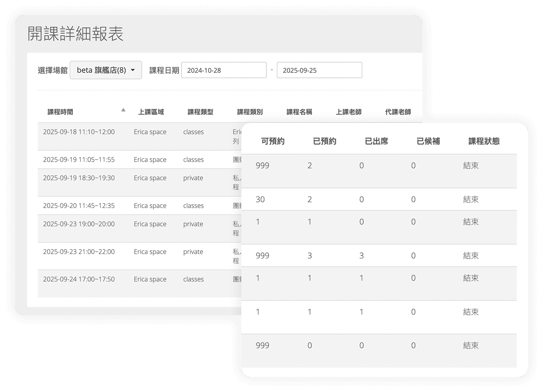Click the 可預約 column header
The height and width of the screenshot is (392, 543).
click(x=273, y=141)
